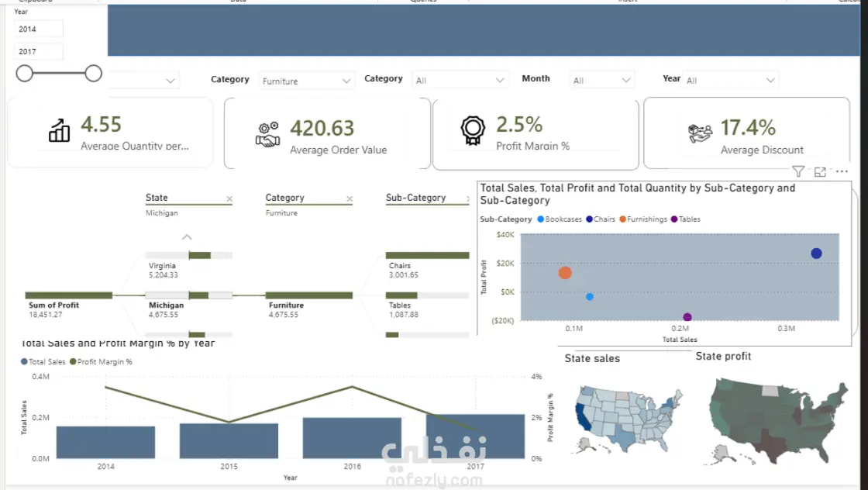Open focus mode for the scatter chart
Image resolution: width=868 pixels, height=490 pixels.
pyautogui.click(x=821, y=172)
